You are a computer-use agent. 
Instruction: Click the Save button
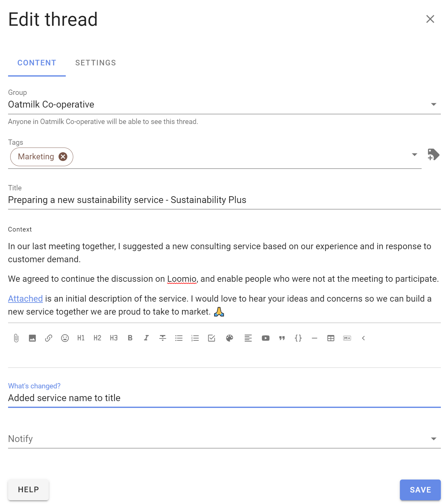pyautogui.click(x=420, y=490)
